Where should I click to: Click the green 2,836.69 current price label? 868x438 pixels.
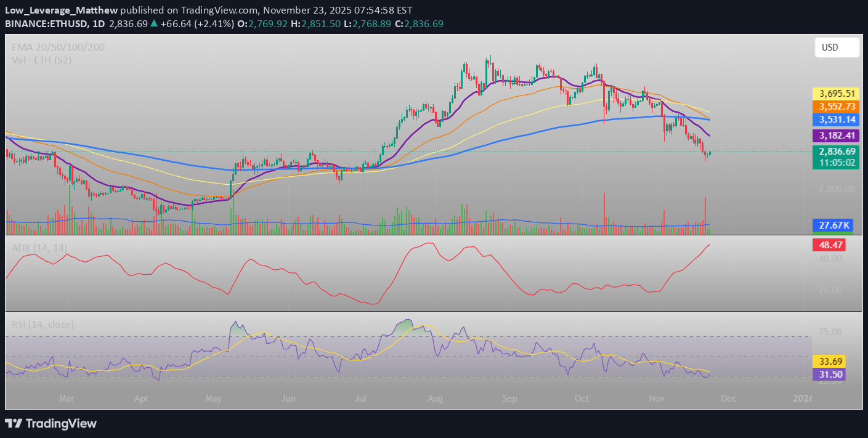pos(835,151)
